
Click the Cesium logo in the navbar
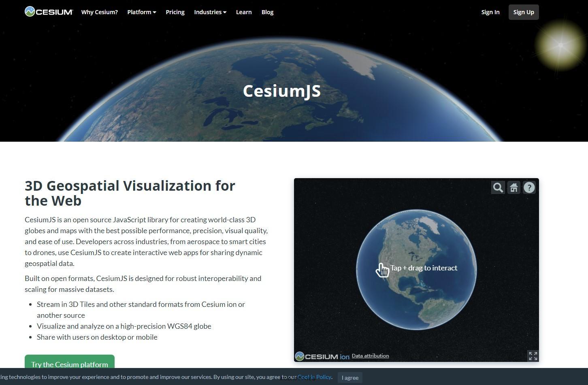point(49,12)
